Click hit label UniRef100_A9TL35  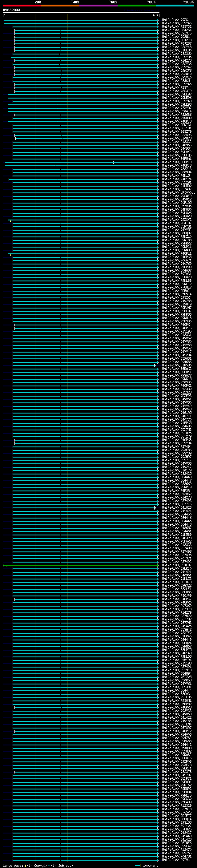(177, 697)
